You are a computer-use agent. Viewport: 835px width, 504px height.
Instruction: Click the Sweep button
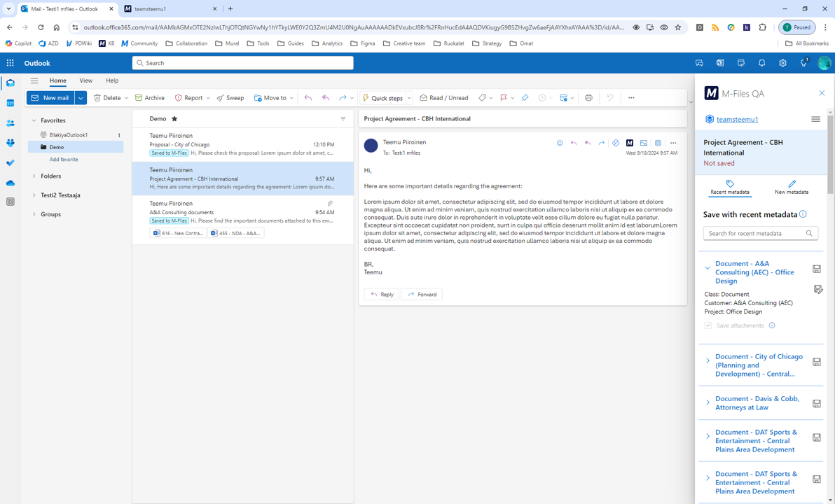click(230, 98)
